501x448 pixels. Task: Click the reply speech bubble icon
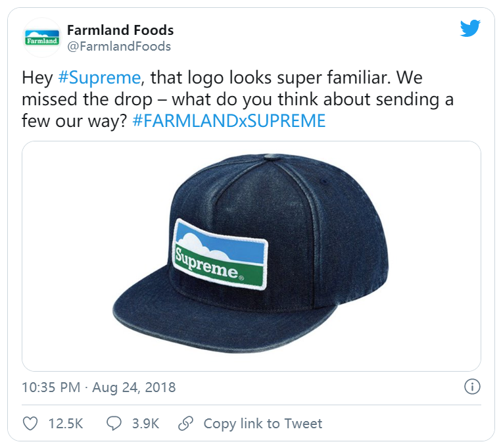coord(114,424)
